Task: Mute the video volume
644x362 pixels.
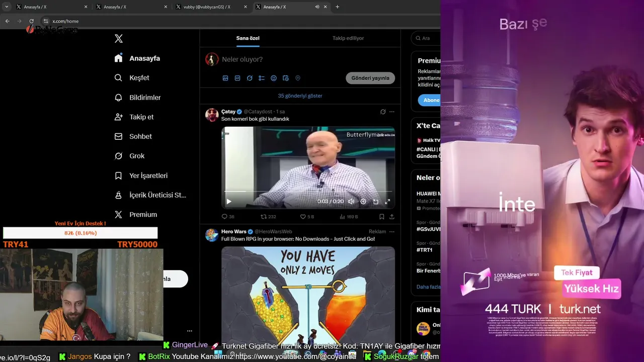Action: (x=351, y=202)
